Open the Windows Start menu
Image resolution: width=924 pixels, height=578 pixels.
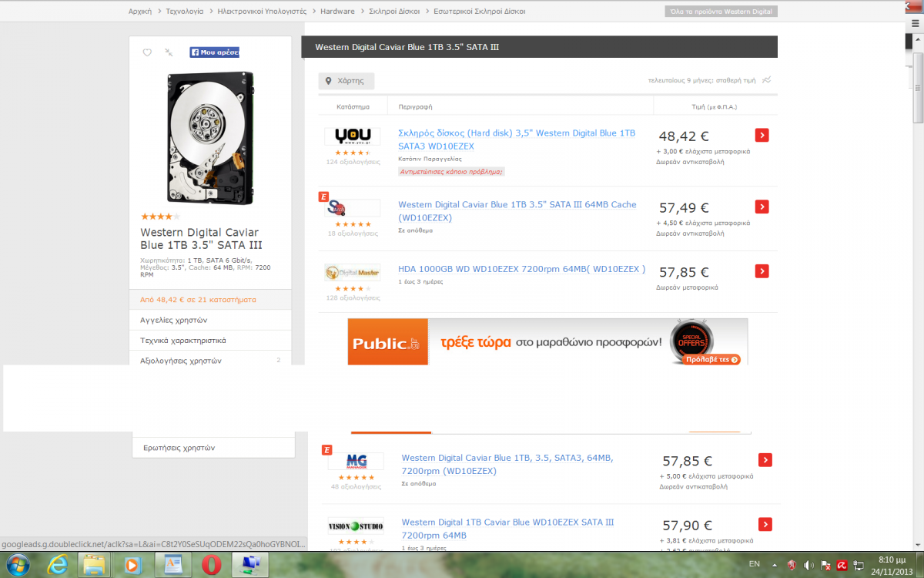pyautogui.click(x=16, y=566)
